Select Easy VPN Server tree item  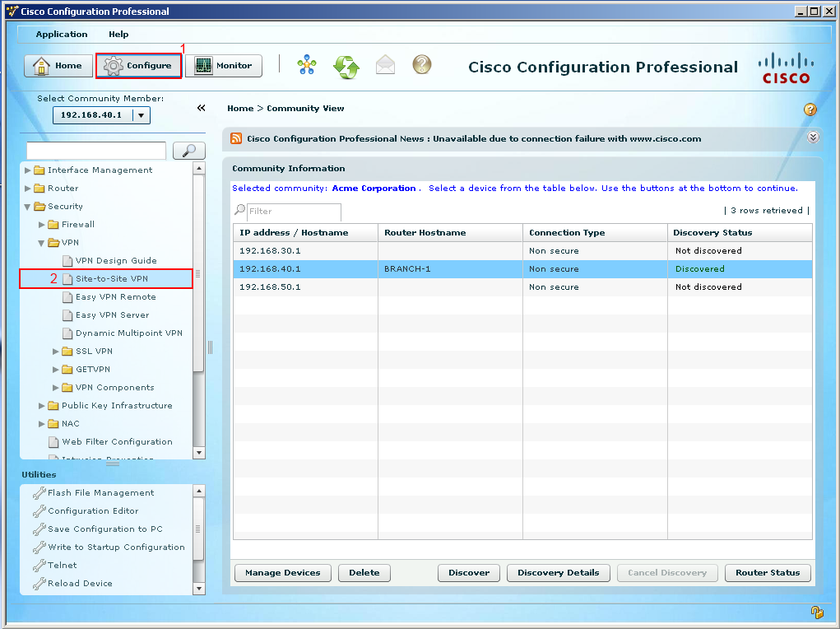[x=106, y=315]
